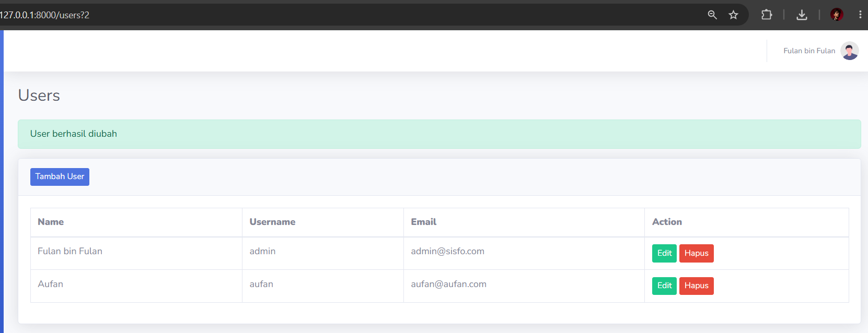Screen dimensions: 868x333
Task: Click the browser zoom magnifier icon
Action: coord(712,15)
